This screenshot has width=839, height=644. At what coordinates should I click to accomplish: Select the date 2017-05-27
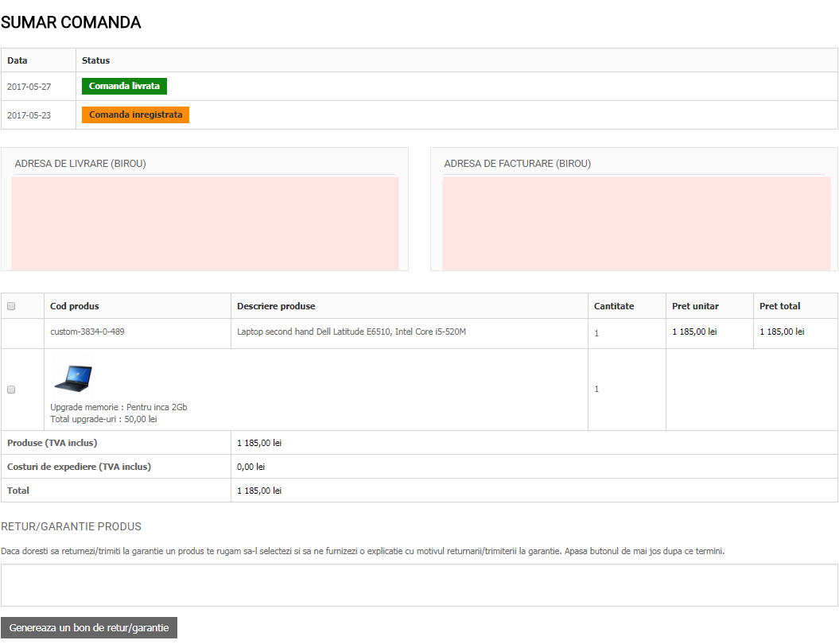(x=29, y=87)
